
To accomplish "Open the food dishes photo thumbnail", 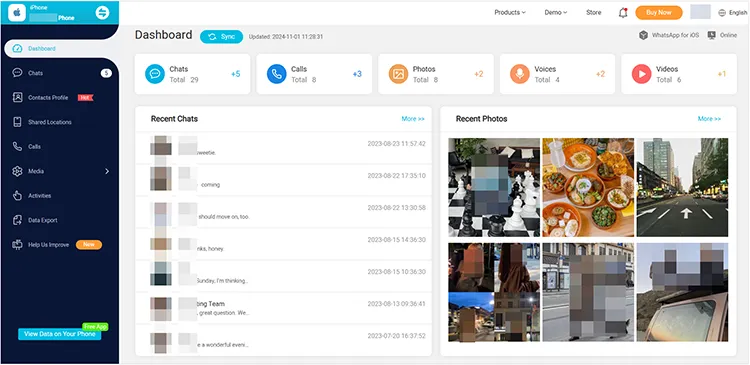I will (x=588, y=188).
